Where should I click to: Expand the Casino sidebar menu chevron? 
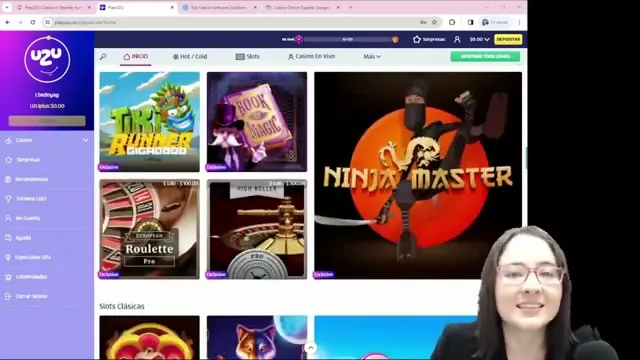(x=86, y=140)
